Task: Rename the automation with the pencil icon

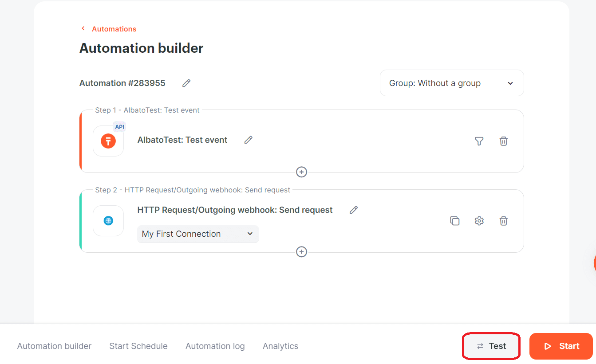Action: pos(186,83)
